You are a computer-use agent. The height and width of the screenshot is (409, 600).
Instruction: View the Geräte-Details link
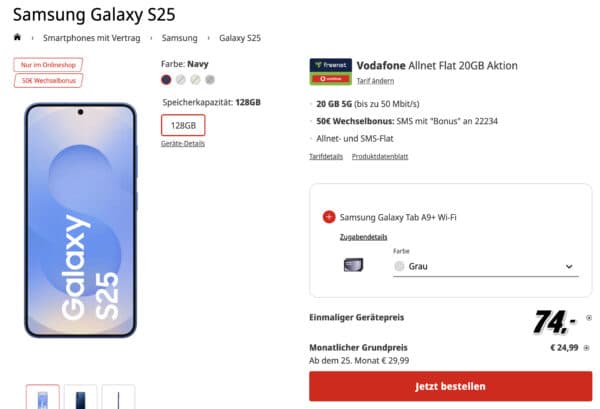pyautogui.click(x=183, y=144)
